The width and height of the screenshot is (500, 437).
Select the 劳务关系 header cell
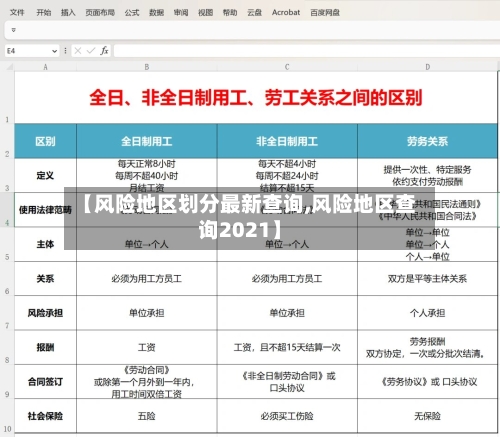tap(427, 141)
